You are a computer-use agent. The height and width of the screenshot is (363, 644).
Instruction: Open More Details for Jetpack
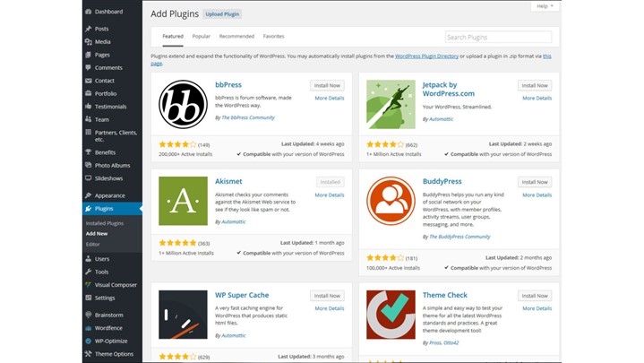coord(537,99)
